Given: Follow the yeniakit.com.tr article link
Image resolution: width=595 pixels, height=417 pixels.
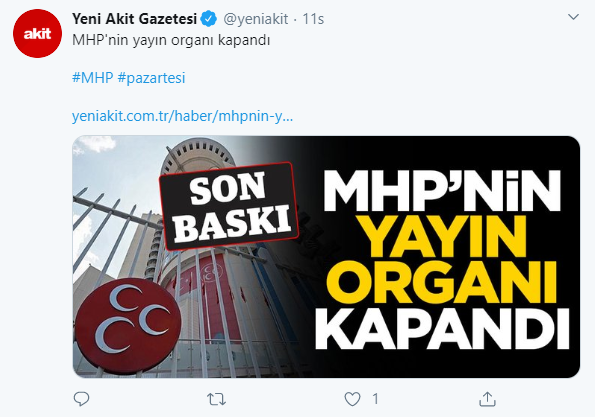Looking at the screenshot, I should [183, 116].
